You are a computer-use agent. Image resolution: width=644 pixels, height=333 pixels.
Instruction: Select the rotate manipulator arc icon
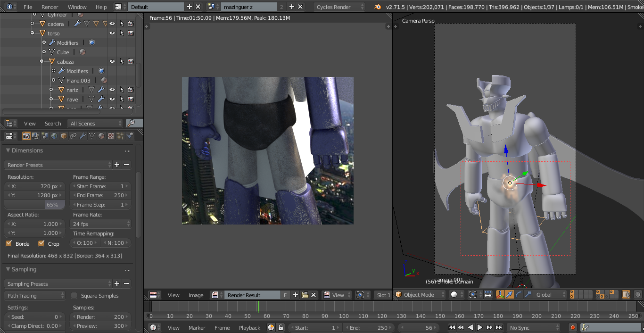click(519, 295)
